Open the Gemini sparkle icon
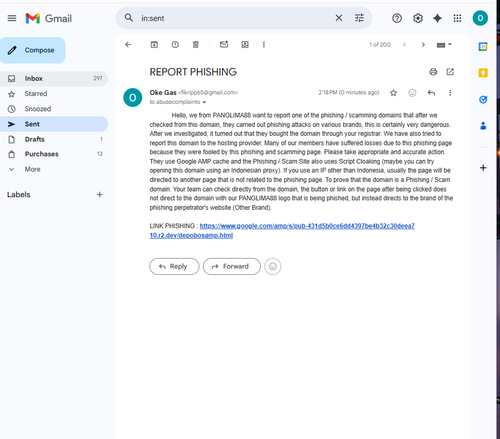The image size is (500, 439). click(x=437, y=18)
